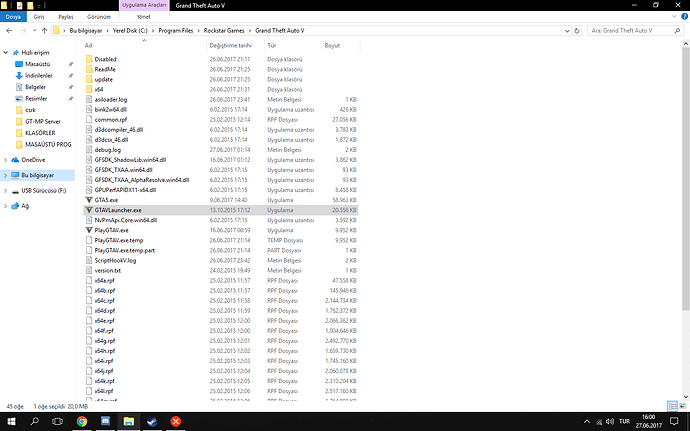Open the Görünüm ribbon tab

[x=99, y=17]
